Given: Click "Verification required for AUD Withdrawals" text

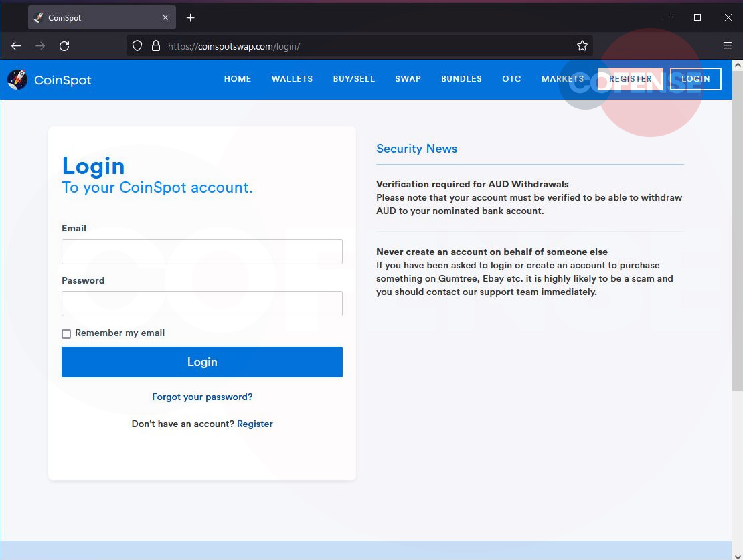Looking at the screenshot, I should click(473, 184).
